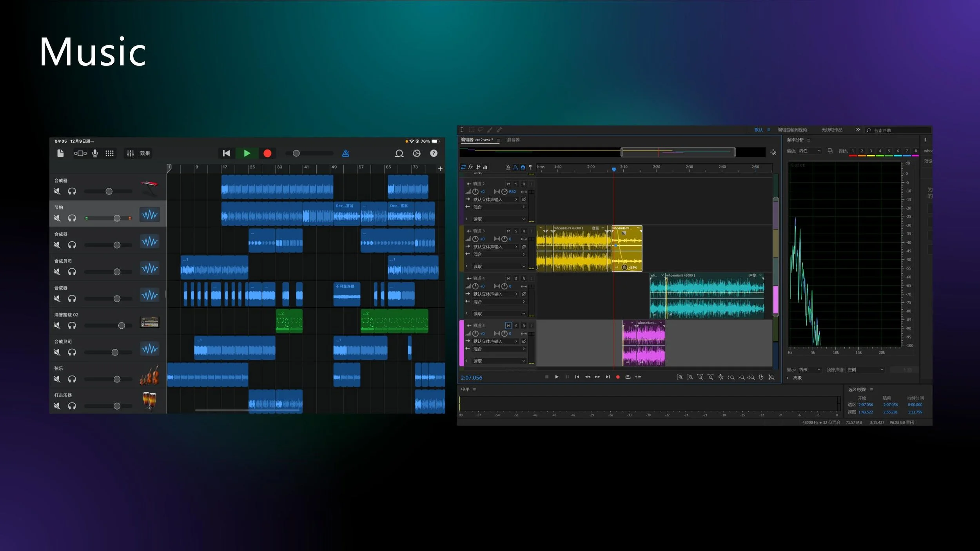Image resolution: width=980 pixels, height=551 pixels.
Task: Click the My Songs document icon
Action: point(60,153)
